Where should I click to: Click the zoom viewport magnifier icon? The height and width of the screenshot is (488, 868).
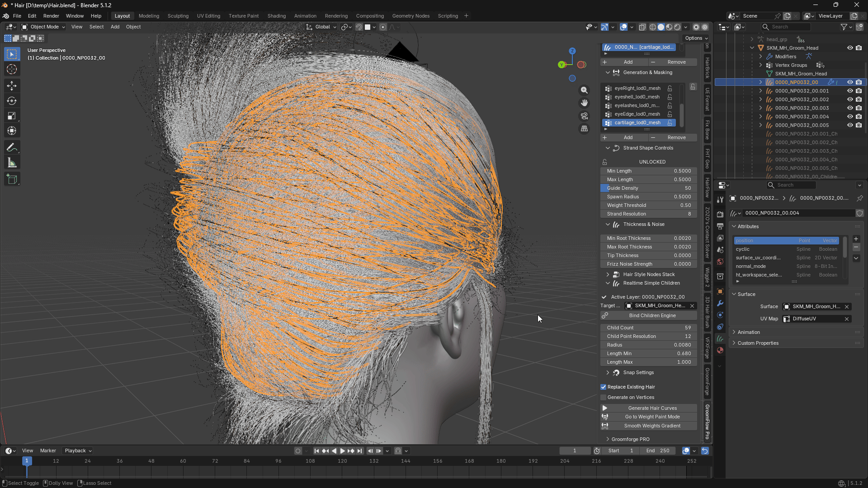click(x=585, y=90)
